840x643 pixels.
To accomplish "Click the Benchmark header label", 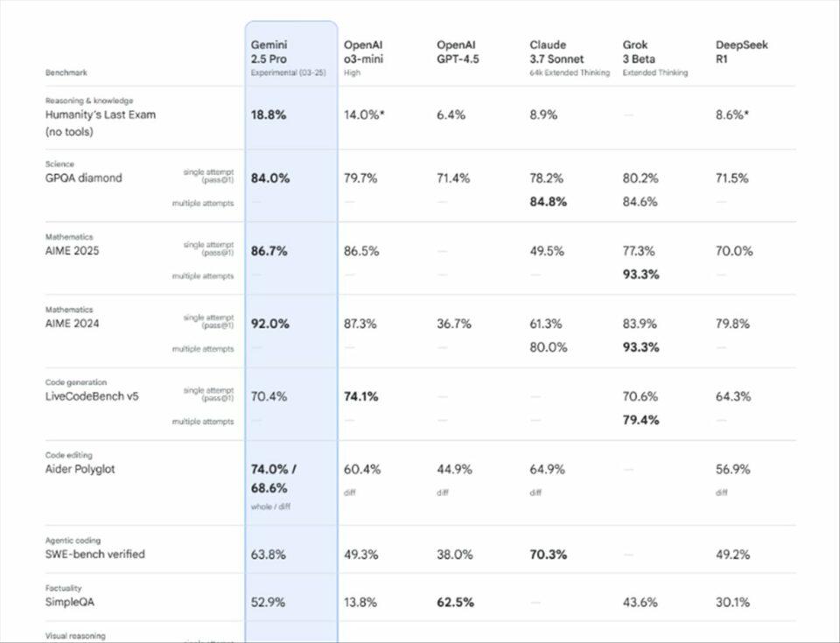I will click(66, 73).
